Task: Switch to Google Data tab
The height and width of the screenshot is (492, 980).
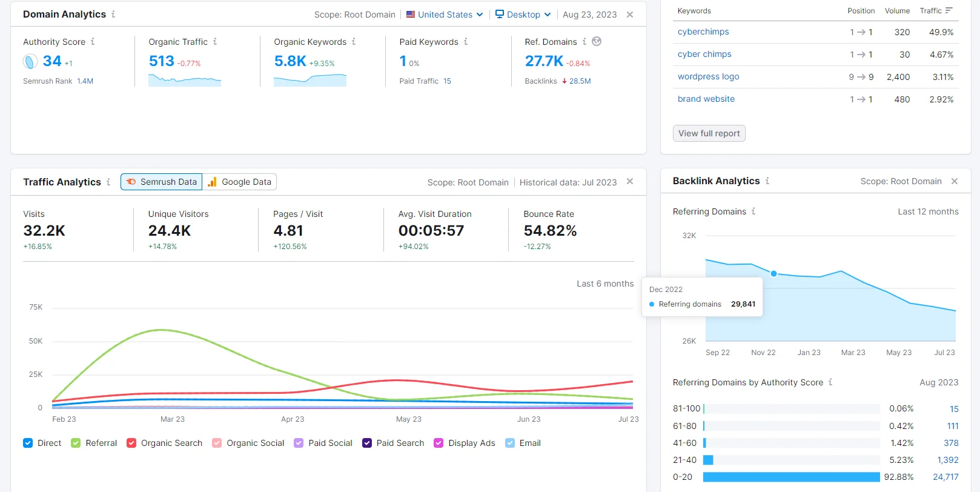Action: pyautogui.click(x=239, y=182)
